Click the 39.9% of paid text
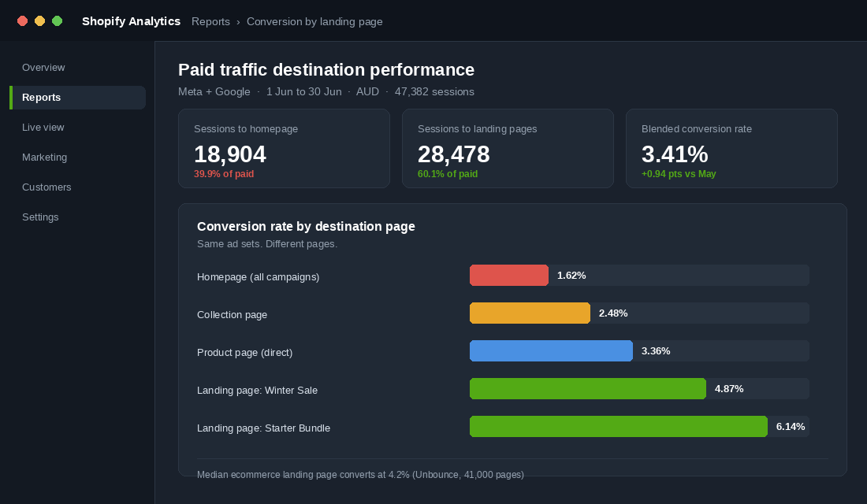This screenshot has height=504, width=867. 224,173
